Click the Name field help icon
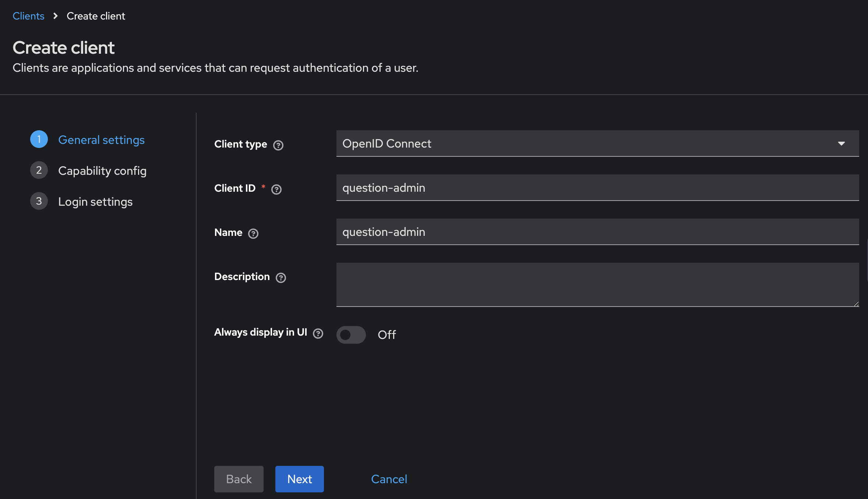The width and height of the screenshot is (868, 499). (x=253, y=233)
